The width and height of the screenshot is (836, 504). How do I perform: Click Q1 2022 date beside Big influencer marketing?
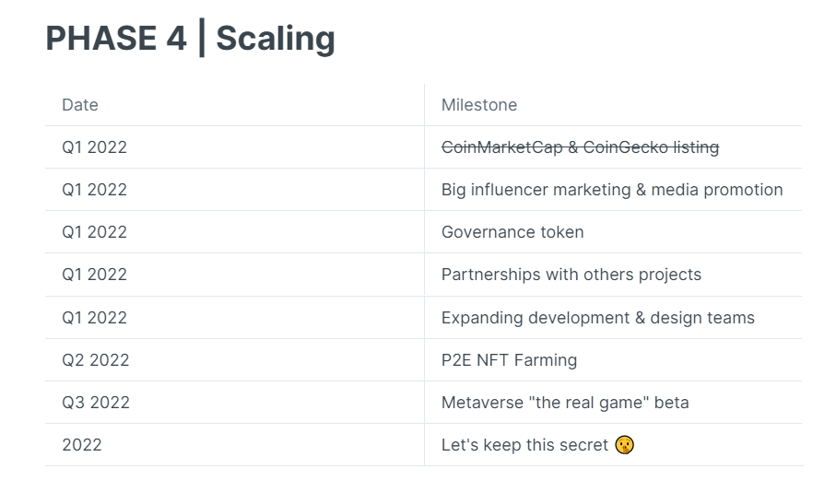click(94, 190)
